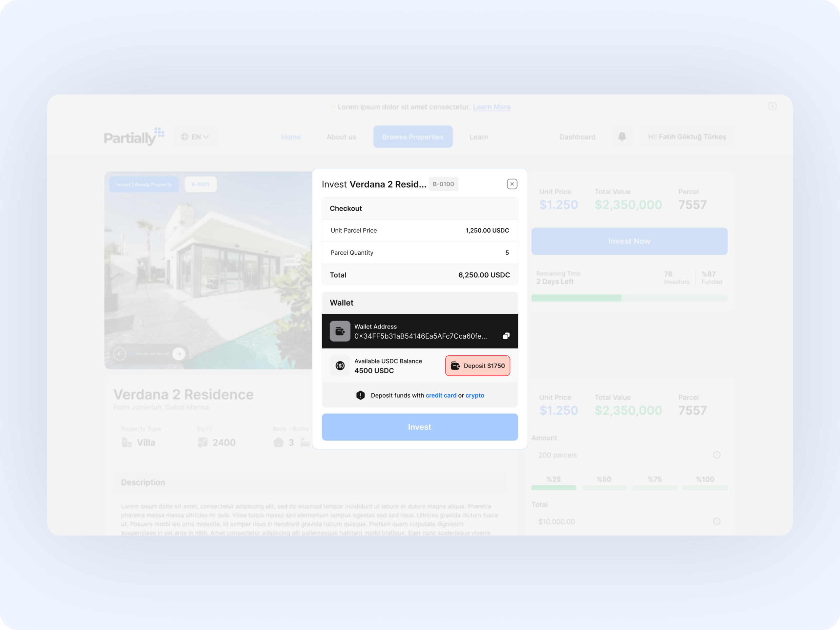Click the 1,250.00 USDC unit parcel price
840x630 pixels.
pos(487,230)
